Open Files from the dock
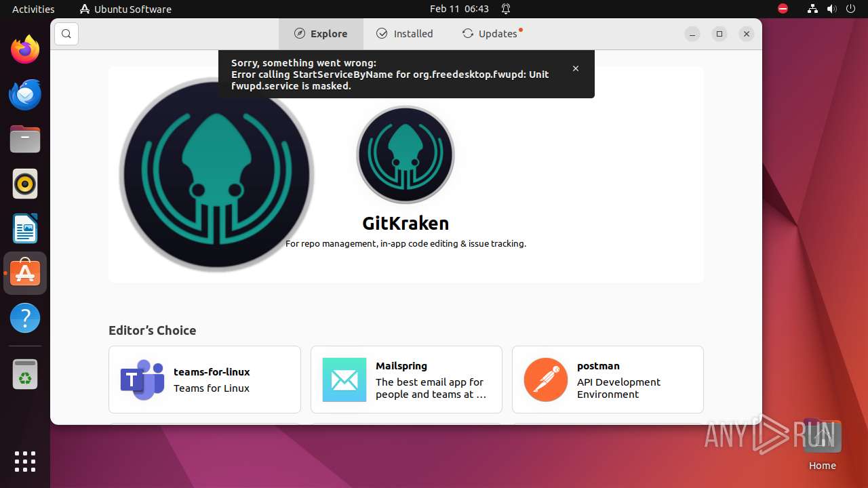868x488 pixels. 25,139
